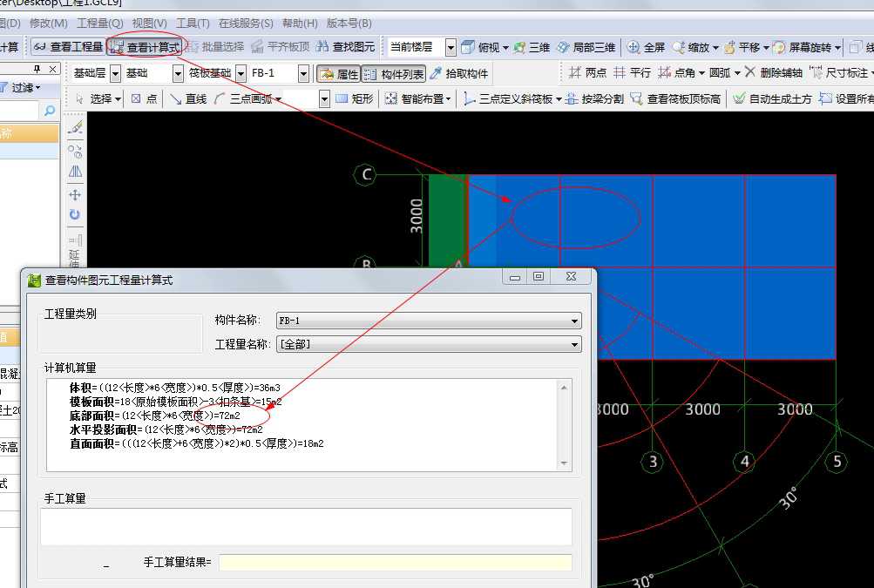Select the 矩形 rectangle drawing tool

click(355, 98)
